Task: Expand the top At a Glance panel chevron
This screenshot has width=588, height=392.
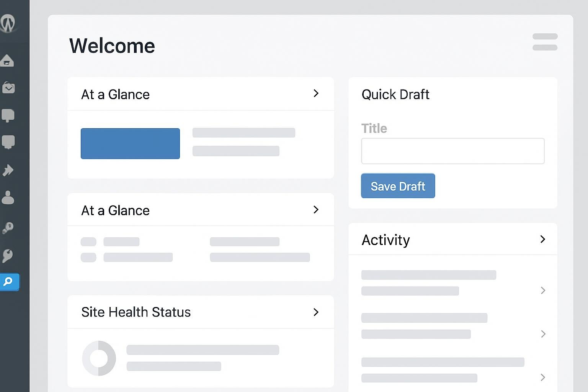Action: click(316, 93)
